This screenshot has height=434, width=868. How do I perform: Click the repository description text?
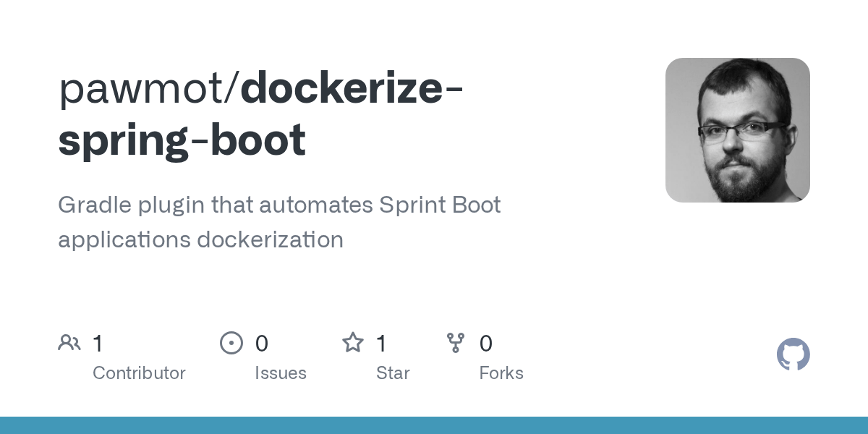pos(279,221)
